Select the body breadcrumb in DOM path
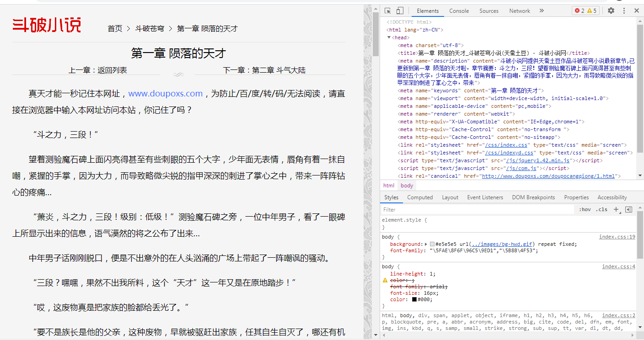Image resolution: width=644 pixels, height=340 pixels. tap(407, 186)
